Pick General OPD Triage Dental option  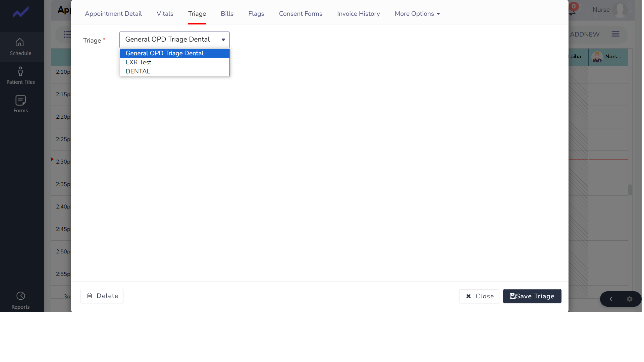164,53
